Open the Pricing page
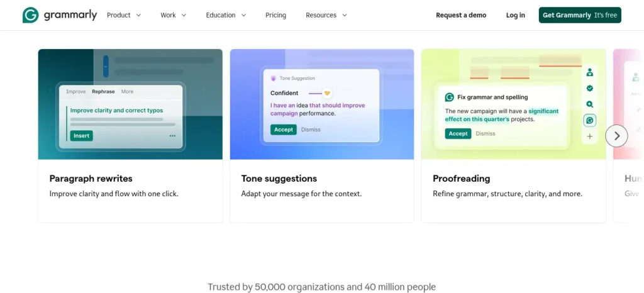The image size is (644, 293). (x=275, y=15)
